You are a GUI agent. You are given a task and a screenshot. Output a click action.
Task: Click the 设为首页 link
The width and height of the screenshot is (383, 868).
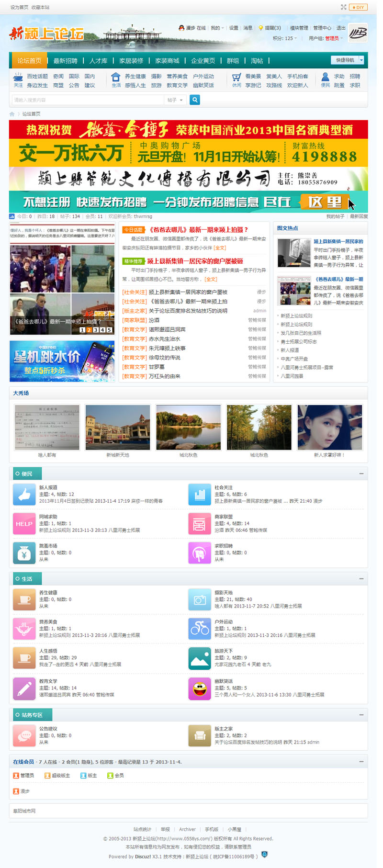[19, 7]
